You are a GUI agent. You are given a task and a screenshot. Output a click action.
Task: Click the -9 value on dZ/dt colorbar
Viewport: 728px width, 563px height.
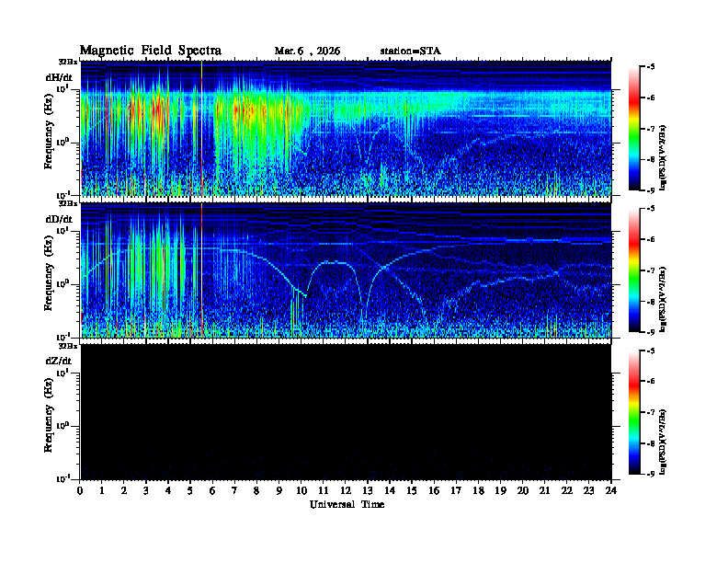[651, 474]
